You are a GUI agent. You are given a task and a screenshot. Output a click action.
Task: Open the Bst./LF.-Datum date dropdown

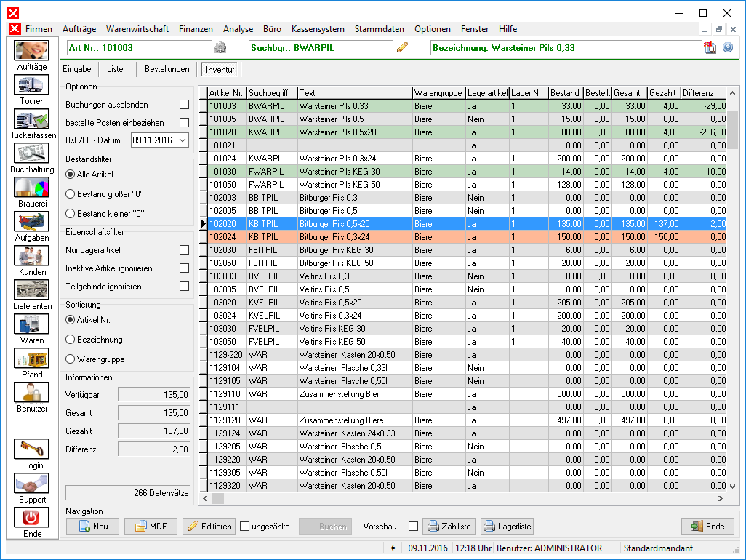click(182, 140)
